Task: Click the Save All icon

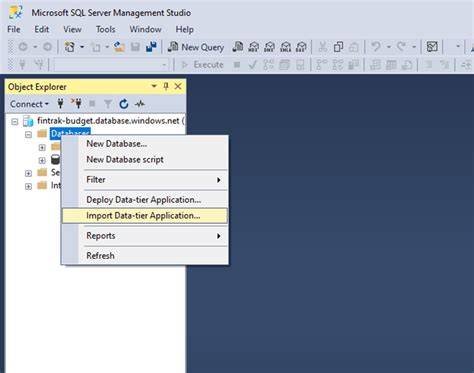Action: pyautogui.click(x=151, y=47)
